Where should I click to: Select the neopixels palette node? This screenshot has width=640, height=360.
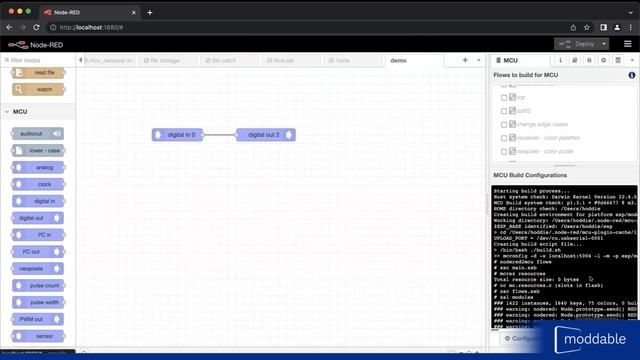tap(38, 269)
